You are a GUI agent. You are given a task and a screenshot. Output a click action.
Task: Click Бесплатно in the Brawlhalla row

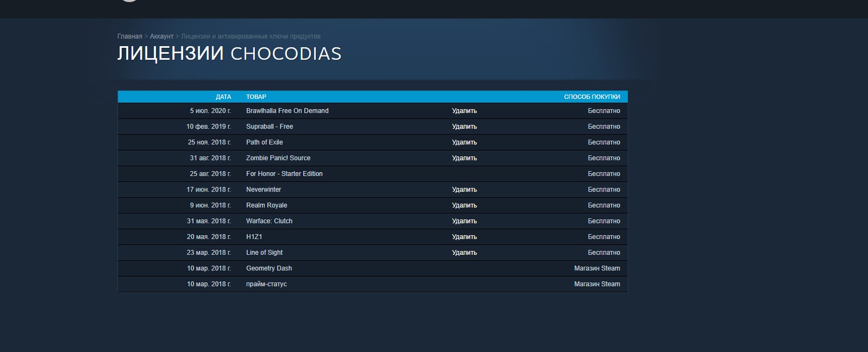604,111
